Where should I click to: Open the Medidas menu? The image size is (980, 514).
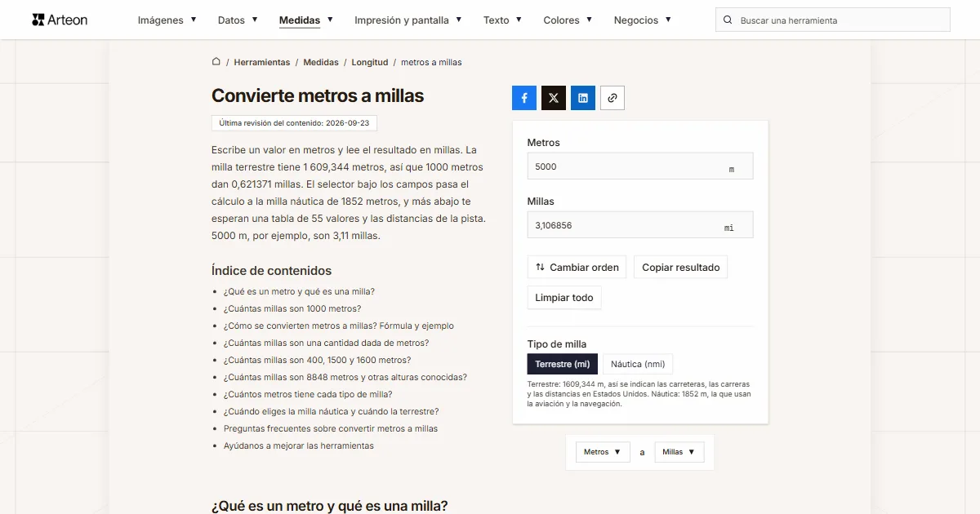pyautogui.click(x=306, y=20)
